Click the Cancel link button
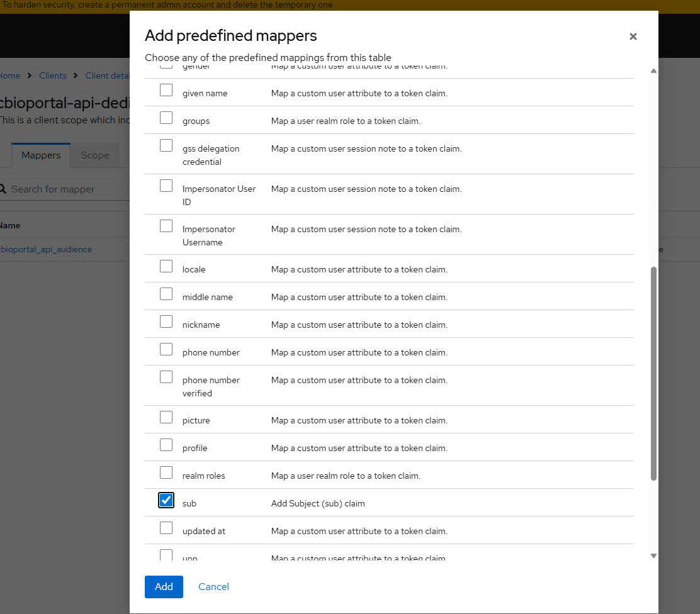Screen dimensions: 700x614 [x=213, y=587]
